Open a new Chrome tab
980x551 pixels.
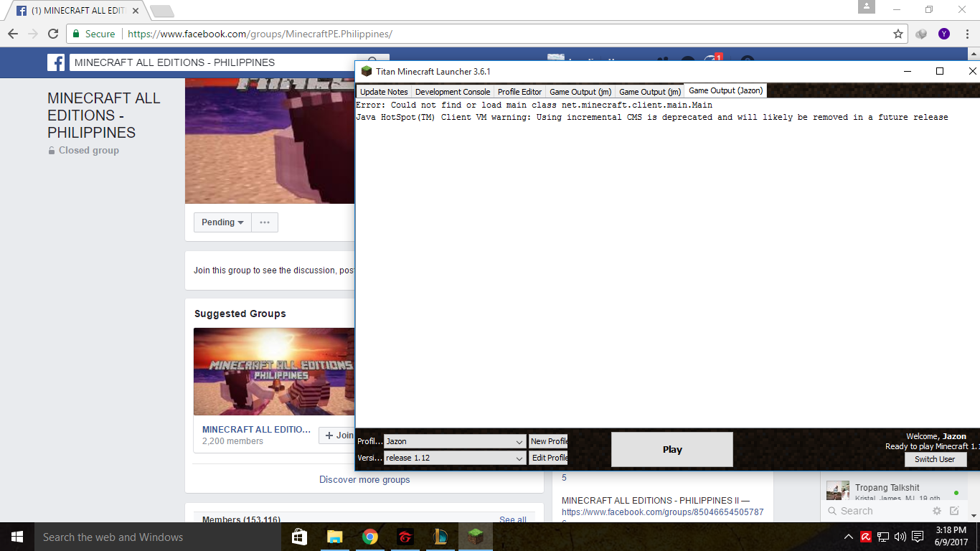[162, 11]
